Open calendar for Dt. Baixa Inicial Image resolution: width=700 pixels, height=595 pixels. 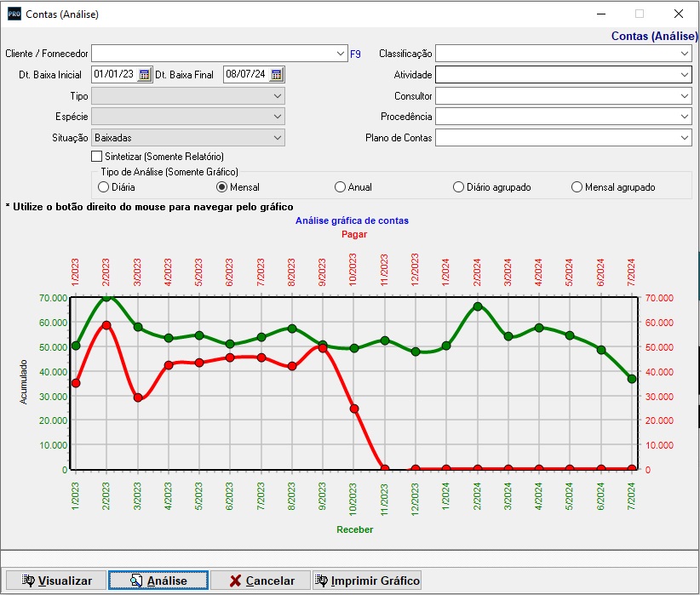click(144, 75)
